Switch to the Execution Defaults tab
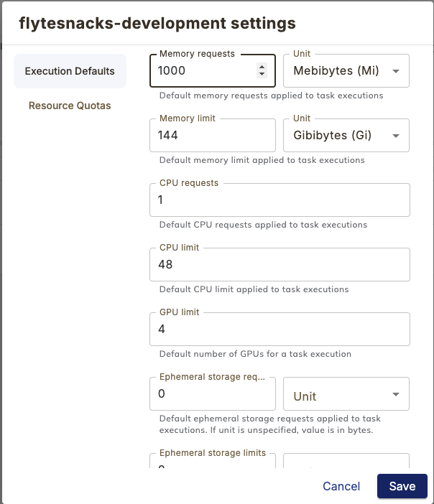434x504 pixels. tap(70, 71)
